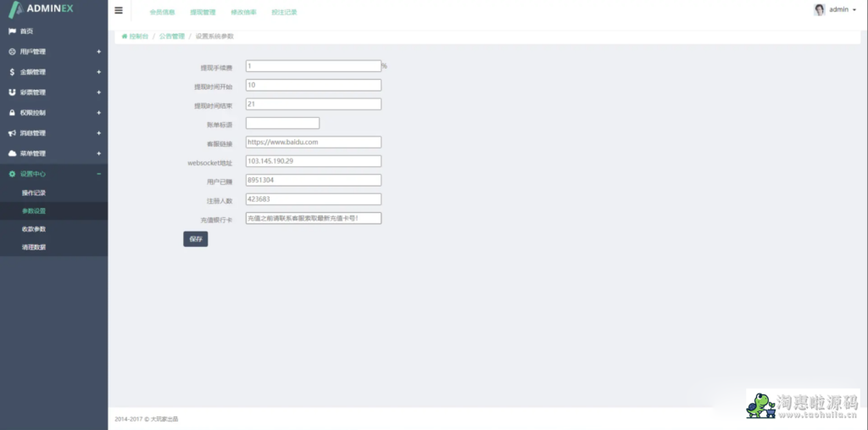This screenshot has width=868, height=430.
Task: Switch to the 提现管理 top tab
Action: tap(203, 13)
